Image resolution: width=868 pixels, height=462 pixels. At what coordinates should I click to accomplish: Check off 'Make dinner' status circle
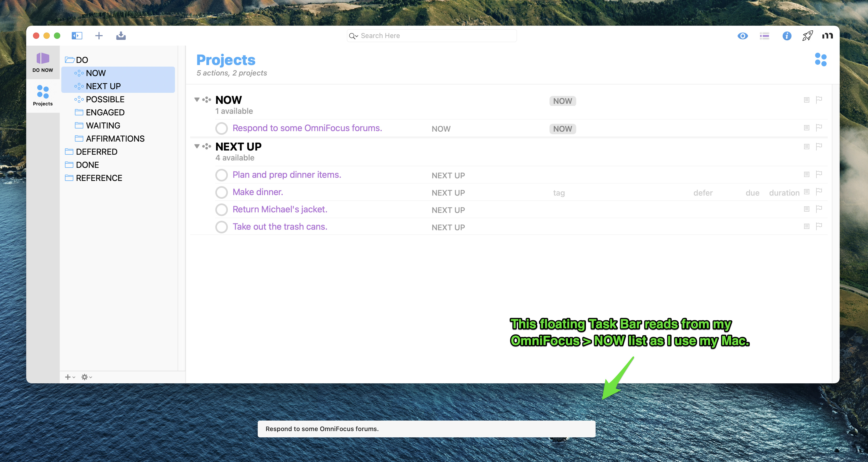tap(221, 192)
